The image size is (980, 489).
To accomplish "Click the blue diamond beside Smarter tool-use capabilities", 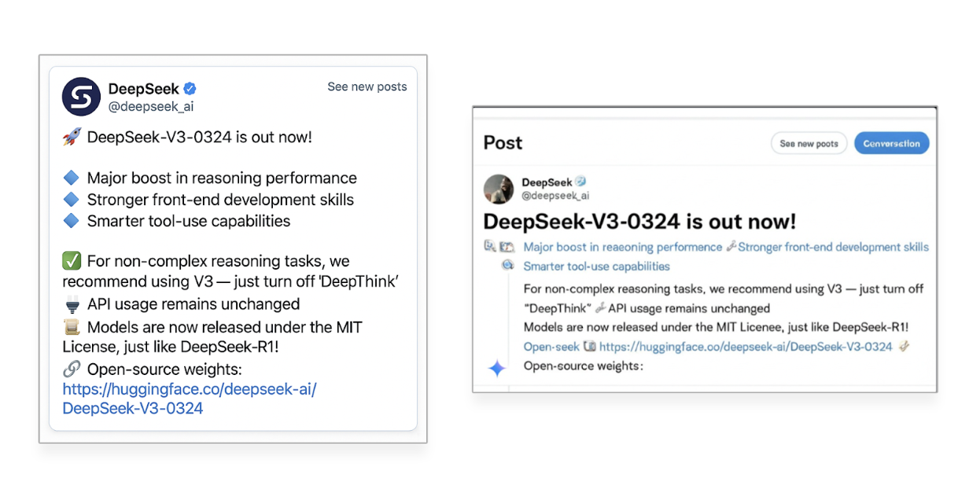I will [x=72, y=221].
